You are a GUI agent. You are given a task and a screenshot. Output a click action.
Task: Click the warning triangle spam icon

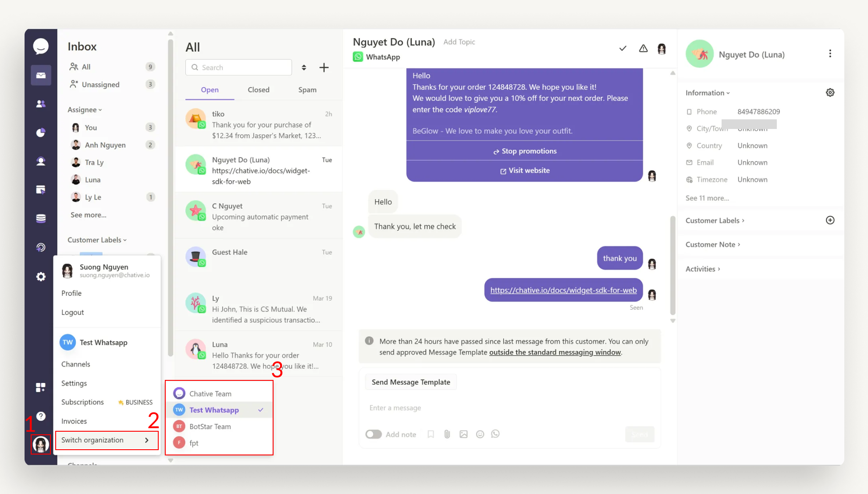643,48
